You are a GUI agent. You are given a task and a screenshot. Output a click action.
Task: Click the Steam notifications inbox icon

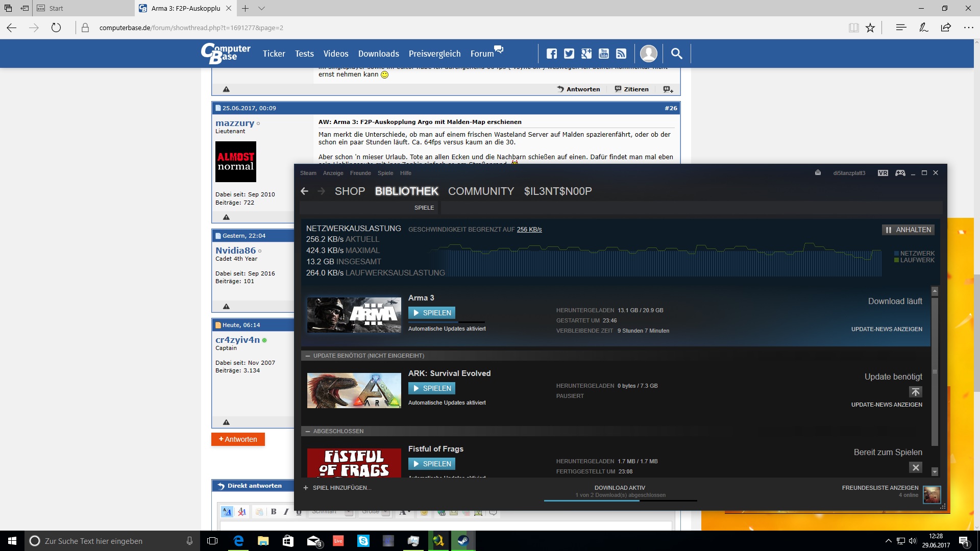pyautogui.click(x=818, y=173)
